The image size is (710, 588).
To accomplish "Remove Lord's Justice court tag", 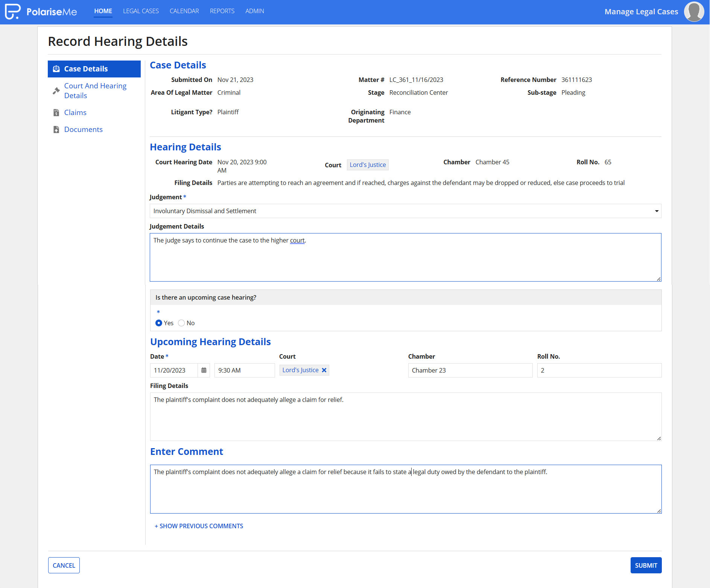I will 324,370.
